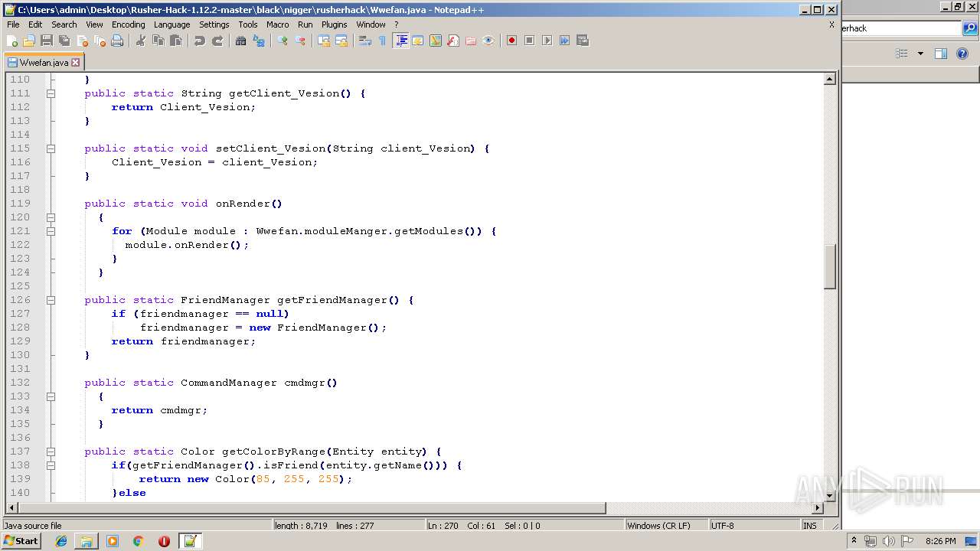980x551 pixels.
Task: Toggle the indent guide toolbar button
Action: coord(400,41)
